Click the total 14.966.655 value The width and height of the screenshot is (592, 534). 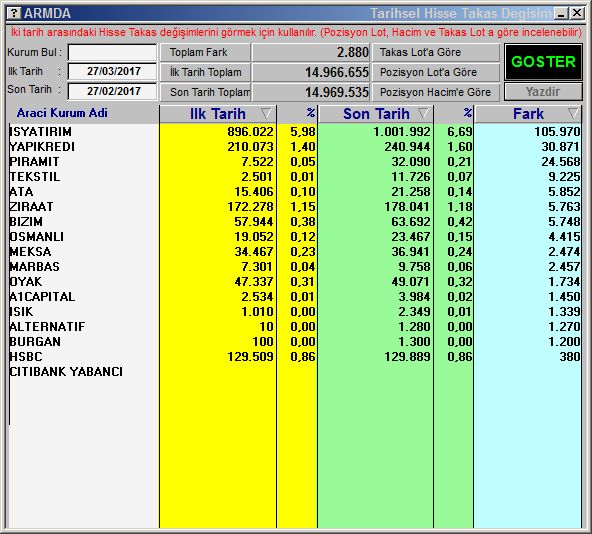tap(336, 72)
